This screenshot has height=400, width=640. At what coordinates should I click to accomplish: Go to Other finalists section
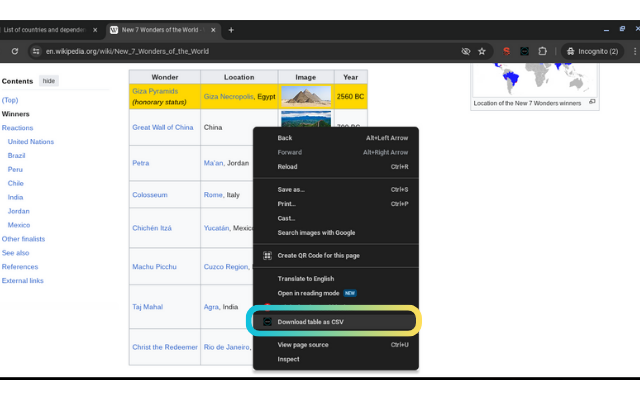pyautogui.click(x=23, y=239)
